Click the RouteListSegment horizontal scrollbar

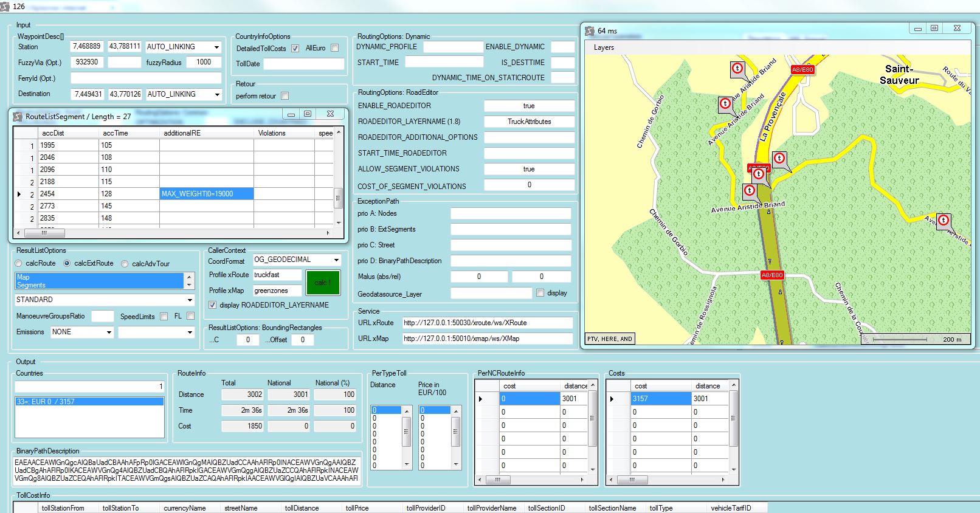[x=176, y=233]
